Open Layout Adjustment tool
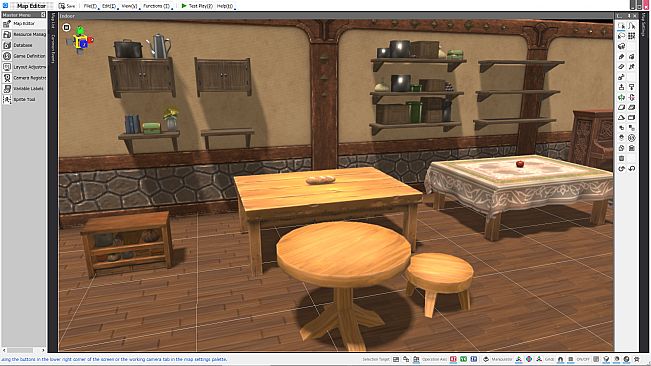This screenshot has width=651, height=366. point(24,67)
